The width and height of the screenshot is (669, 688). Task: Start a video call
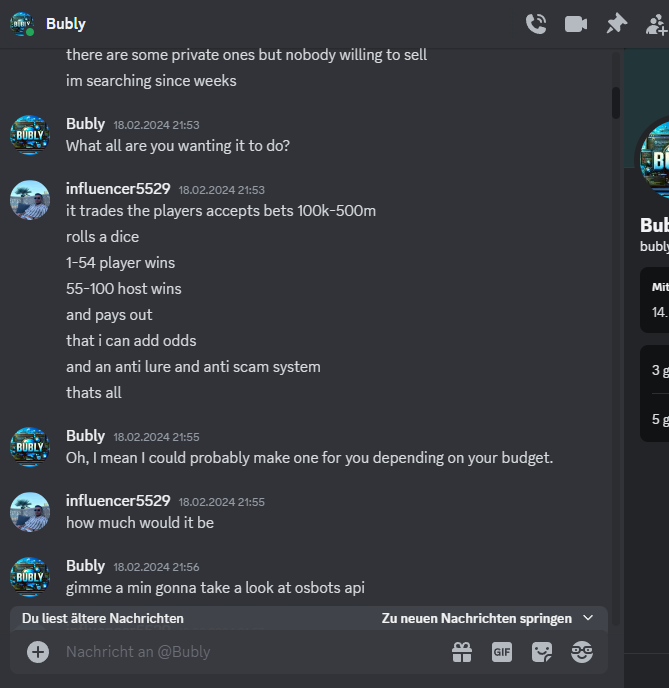pyautogui.click(x=576, y=24)
